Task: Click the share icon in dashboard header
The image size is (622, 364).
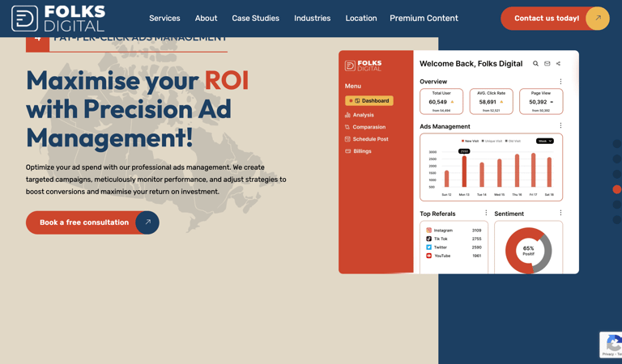Action: click(558, 63)
